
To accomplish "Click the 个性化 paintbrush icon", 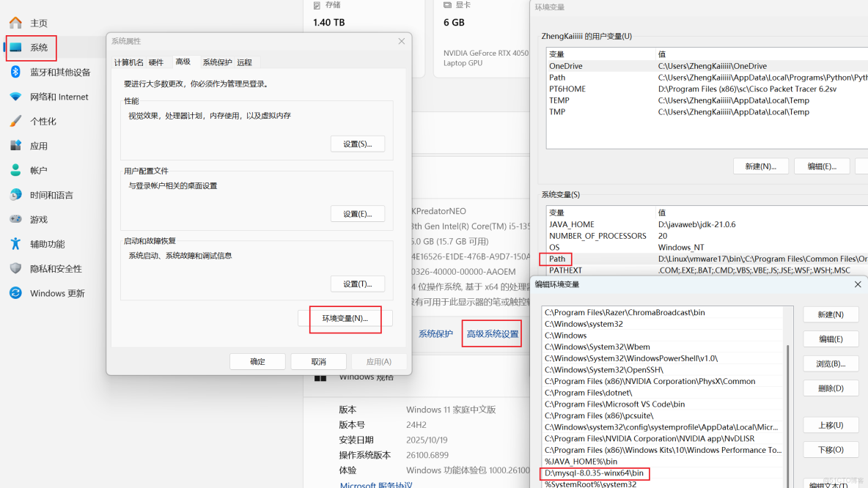I will [x=17, y=121].
